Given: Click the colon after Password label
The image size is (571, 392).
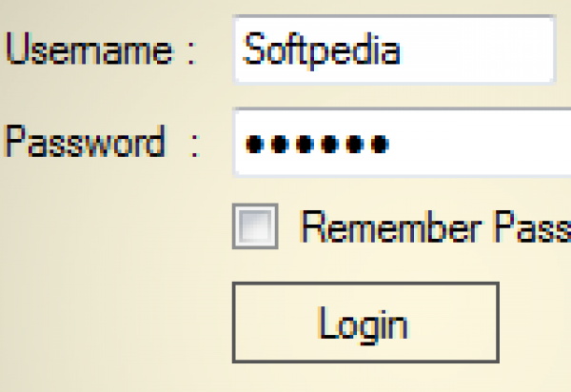Looking at the screenshot, I should click(194, 146).
